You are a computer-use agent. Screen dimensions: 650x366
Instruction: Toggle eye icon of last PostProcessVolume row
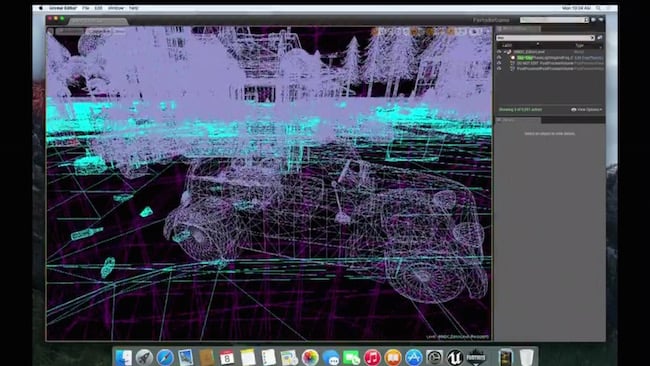499,68
